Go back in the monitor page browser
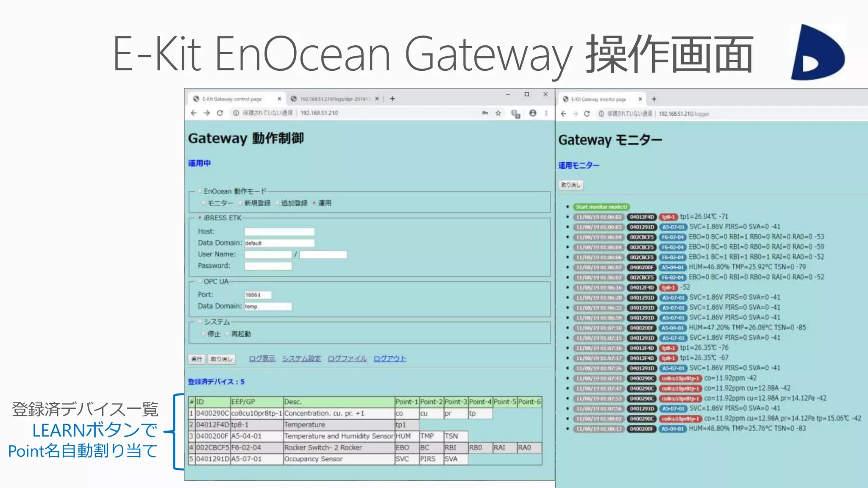This screenshot has width=868, height=488. coord(563,114)
